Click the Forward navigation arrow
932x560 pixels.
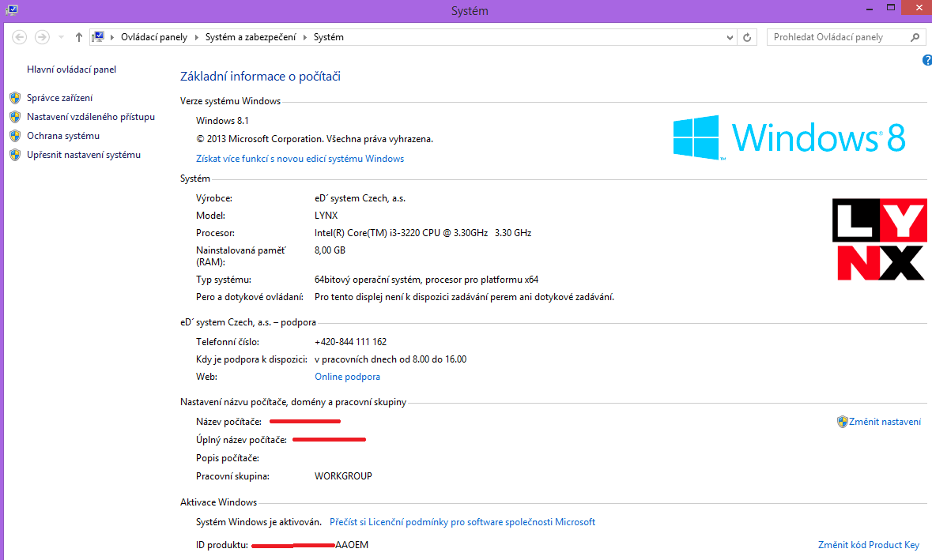pyautogui.click(x=42, y=37)
